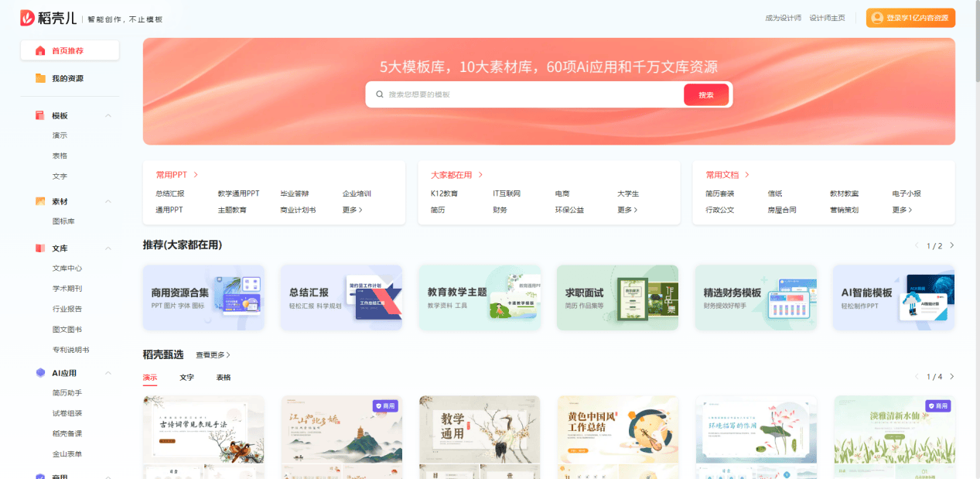Switch to 演示 tab in 稻壳甄选
The image size is (980, 479).
(x=150, y=378)
